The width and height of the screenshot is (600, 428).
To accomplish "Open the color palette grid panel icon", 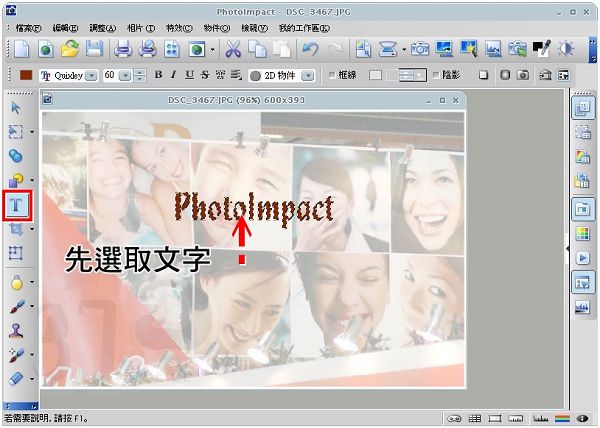I will 583,234.
